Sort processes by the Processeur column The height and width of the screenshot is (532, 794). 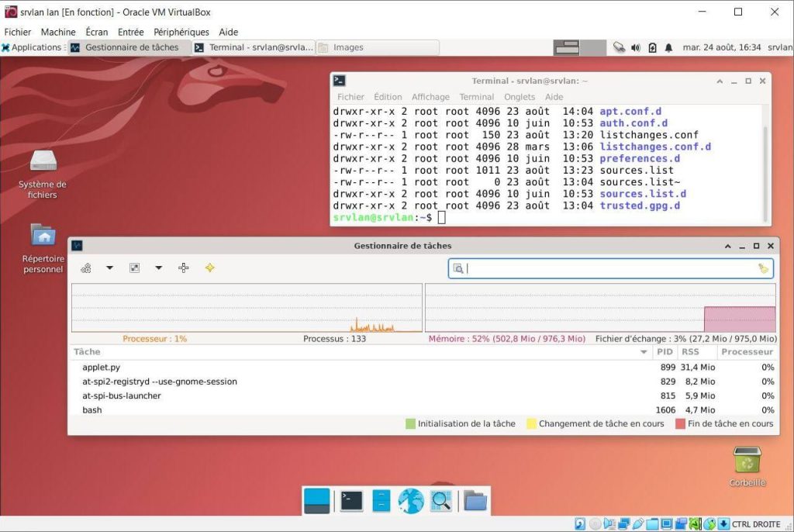[x=747, y=351]
